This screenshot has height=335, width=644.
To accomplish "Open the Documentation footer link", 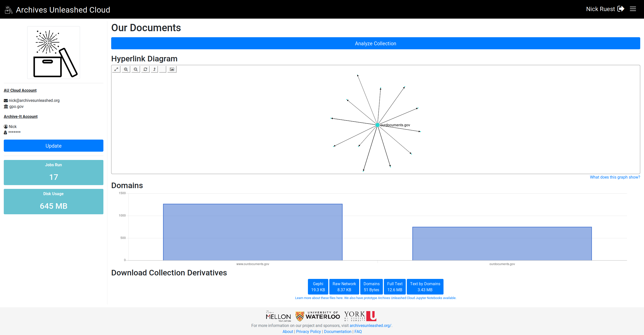I will pyautogui.click(x=338, y=331).
